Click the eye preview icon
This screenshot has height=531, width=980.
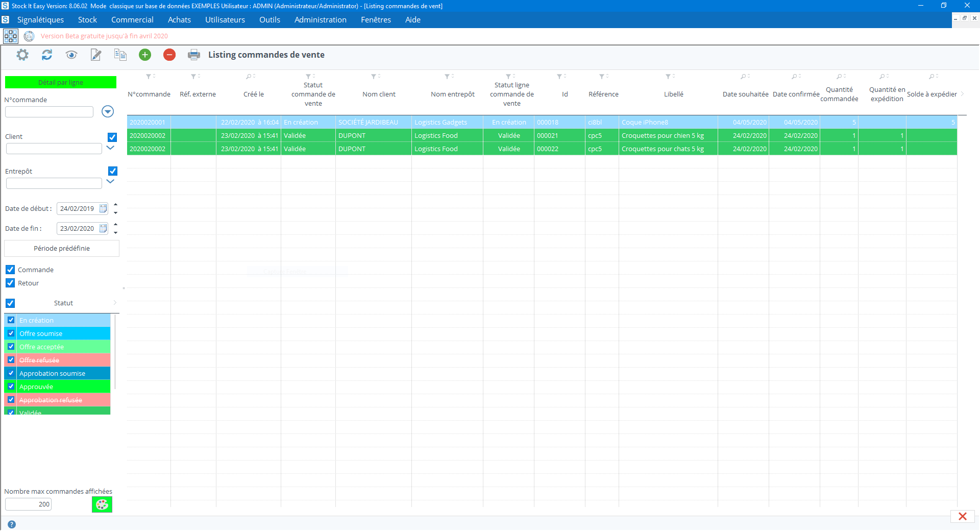pos(71,55)
